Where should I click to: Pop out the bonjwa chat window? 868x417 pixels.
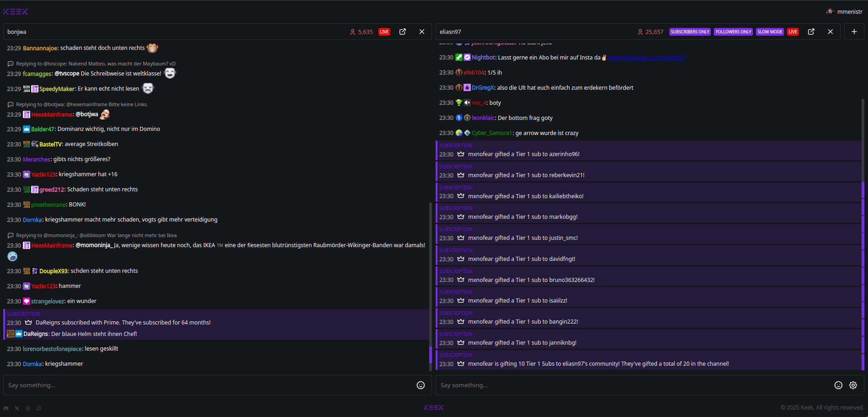pos(402,32)
